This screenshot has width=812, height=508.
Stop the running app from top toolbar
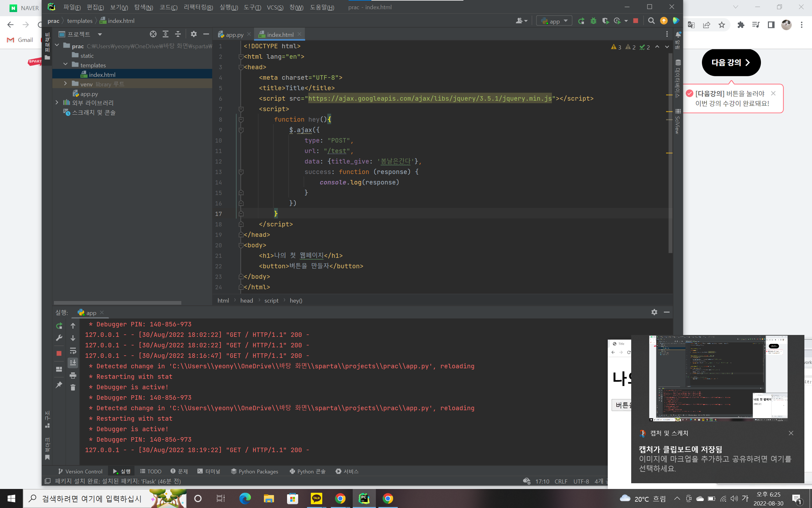636,21
